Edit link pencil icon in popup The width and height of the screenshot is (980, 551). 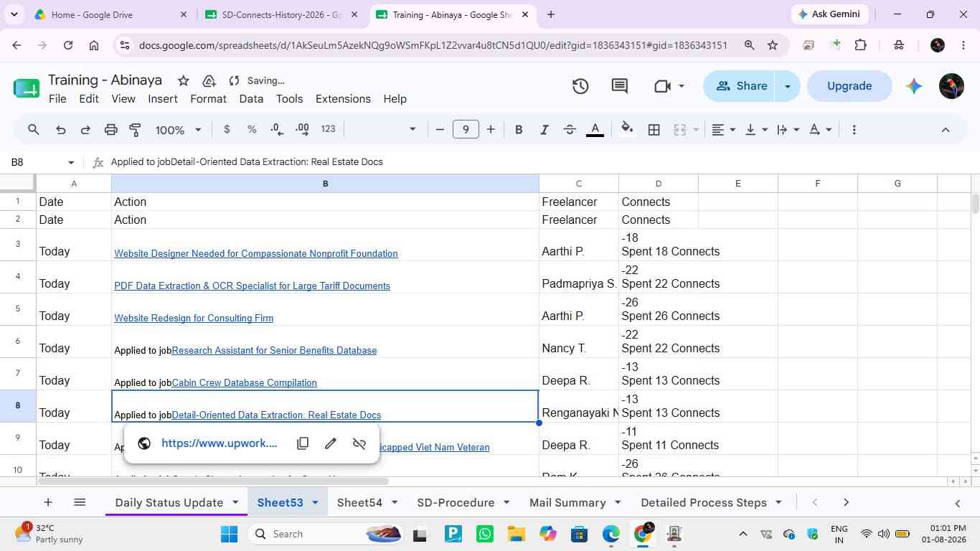pyautogui.click(x=331, y=443)
